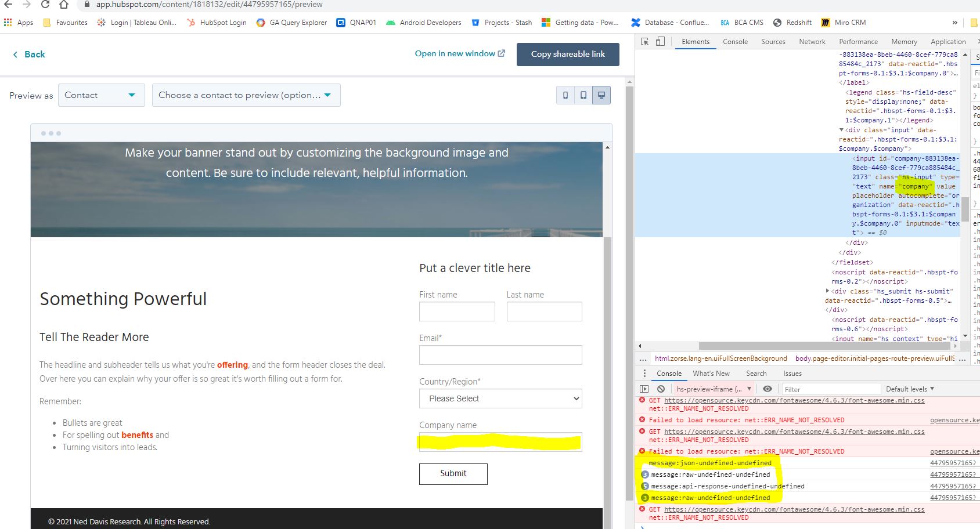Toggle live expression eye icon
Screen dimensions: 980x529
pyautogui.click(x=768, y=389)
